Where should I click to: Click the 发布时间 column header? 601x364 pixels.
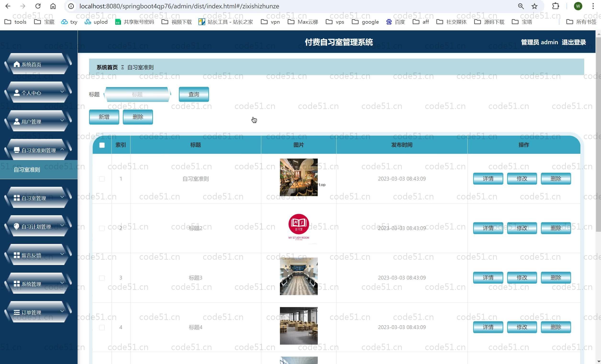click(402, 145)
